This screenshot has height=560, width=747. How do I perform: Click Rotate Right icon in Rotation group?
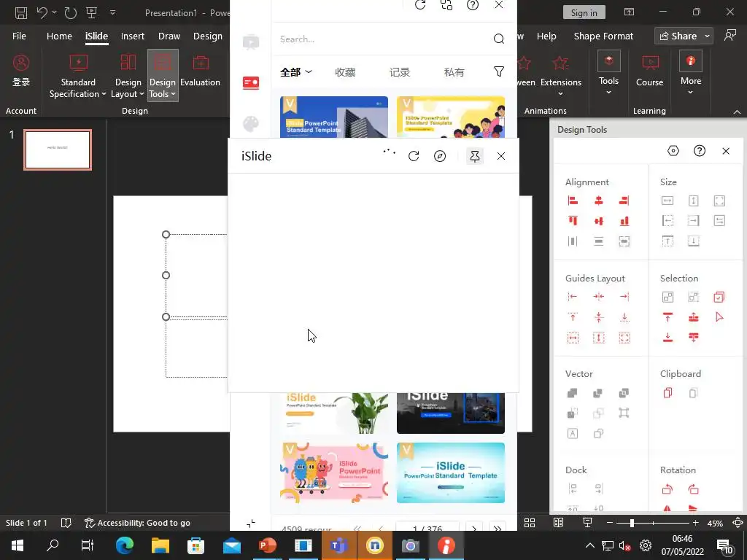693,489
